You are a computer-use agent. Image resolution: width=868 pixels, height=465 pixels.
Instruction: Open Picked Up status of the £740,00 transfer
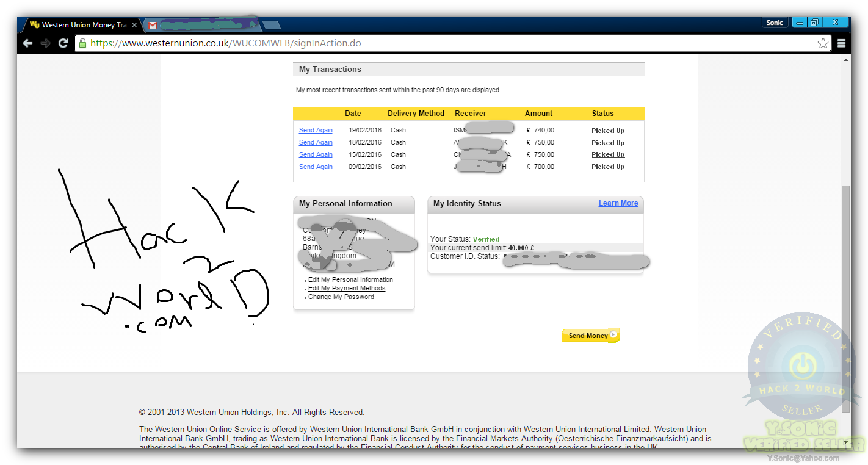coord(608,131)
